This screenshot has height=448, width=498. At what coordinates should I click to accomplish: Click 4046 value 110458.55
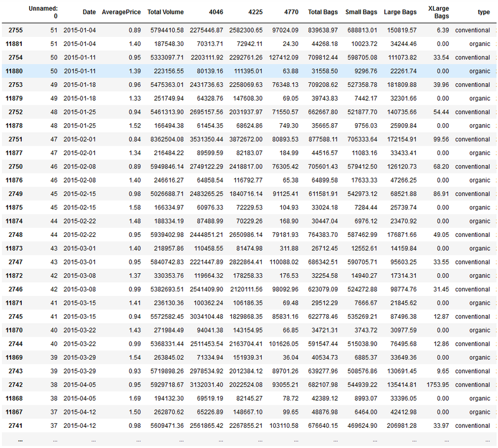pyautogui.click(x=208, y=249)
